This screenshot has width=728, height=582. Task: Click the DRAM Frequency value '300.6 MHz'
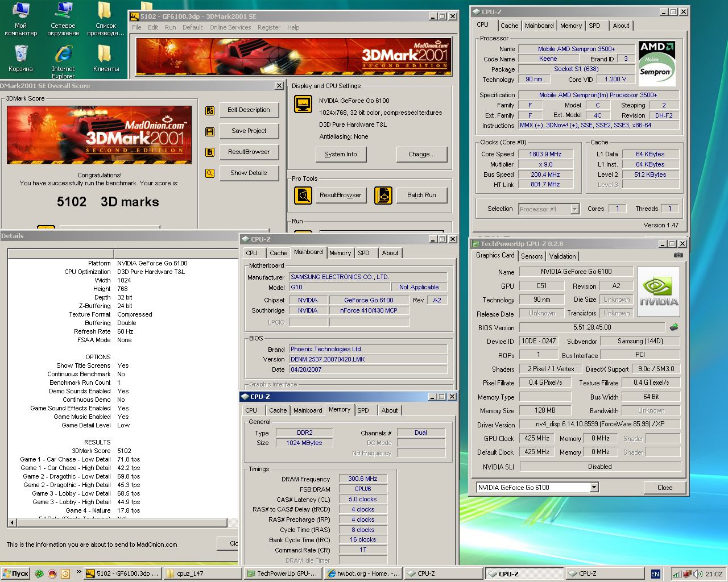363,479
